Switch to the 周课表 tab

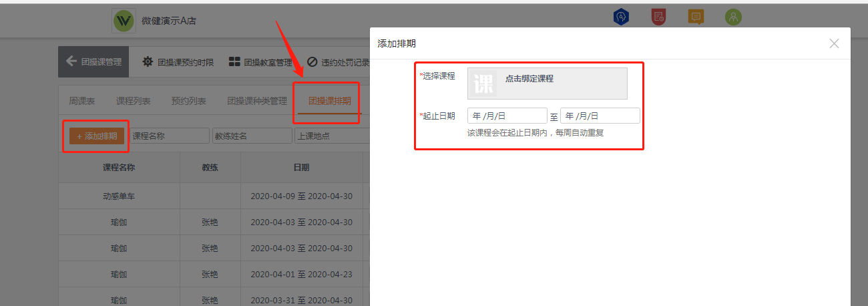point(82,102)
